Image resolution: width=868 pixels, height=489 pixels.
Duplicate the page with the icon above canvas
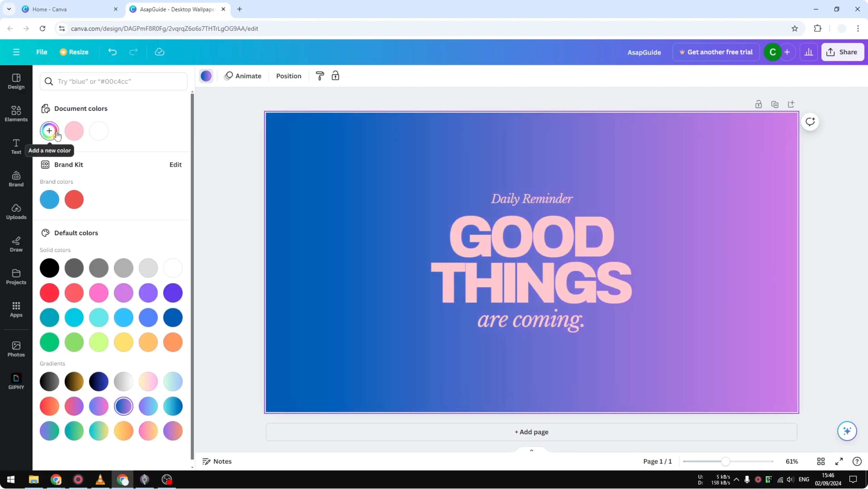click(775, 104)
